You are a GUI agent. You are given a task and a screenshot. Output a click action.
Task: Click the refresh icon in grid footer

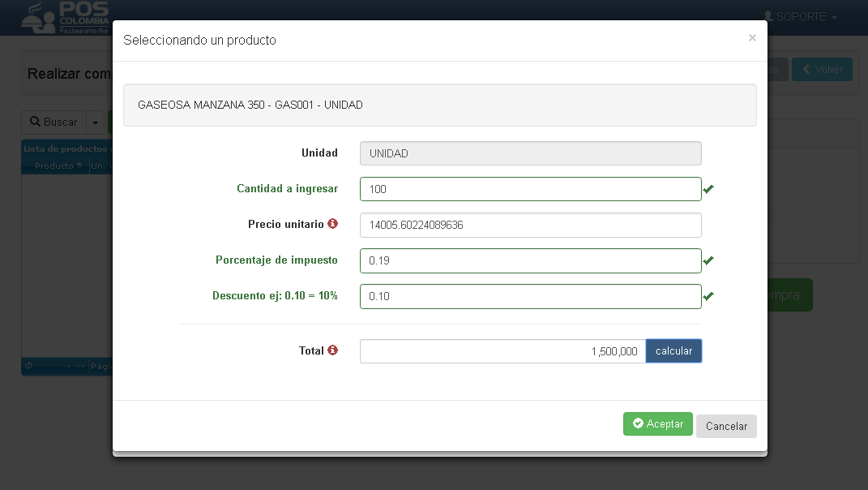[x=29, y=366]
